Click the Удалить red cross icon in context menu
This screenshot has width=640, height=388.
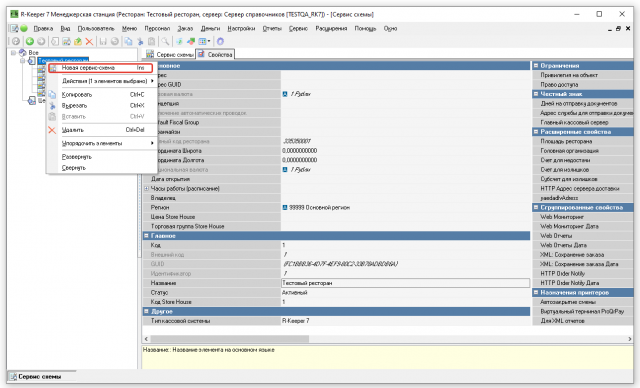52,130
